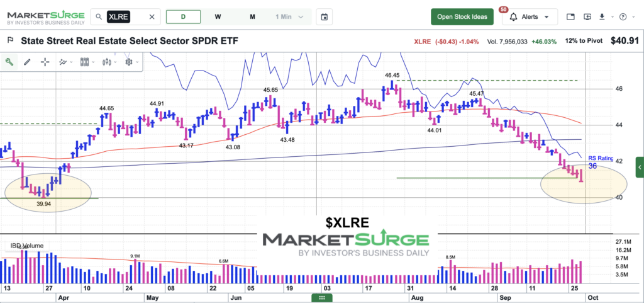Click the 43.48 low price label
The height and width of the screenshot is (303, 644).
[287, 140]
